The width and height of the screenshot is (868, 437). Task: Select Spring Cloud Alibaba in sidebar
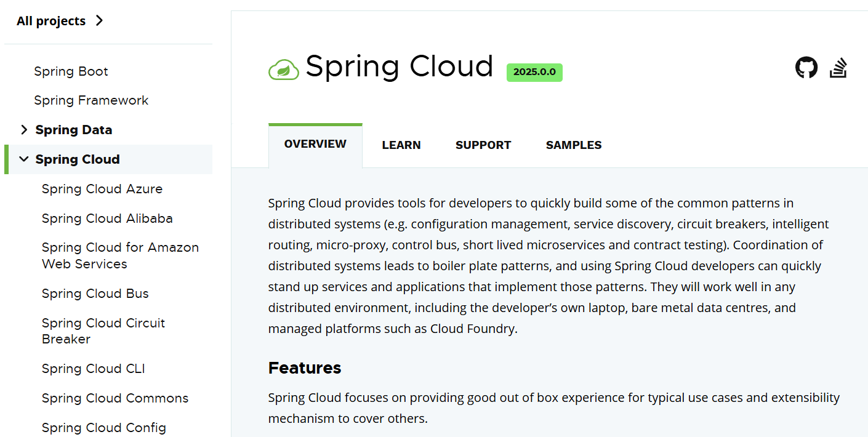pyautogui.click(x=107, y=218)
